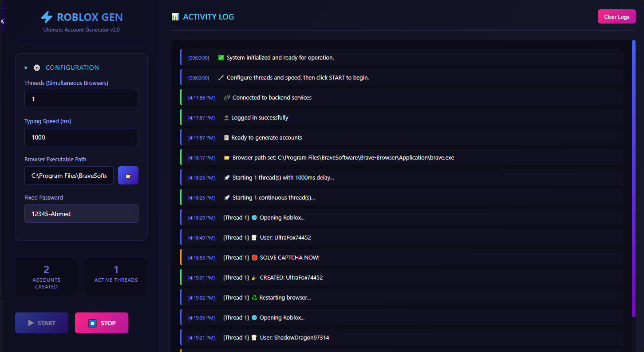Click the 'Threads (Simultaneous Browsers)' label
Screen dimensions: 644x352
[66, 83]
